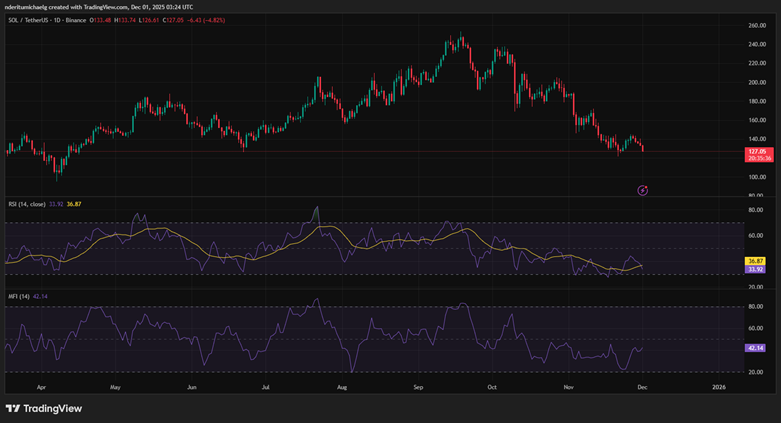Click the Sep label on time axis

419,385
